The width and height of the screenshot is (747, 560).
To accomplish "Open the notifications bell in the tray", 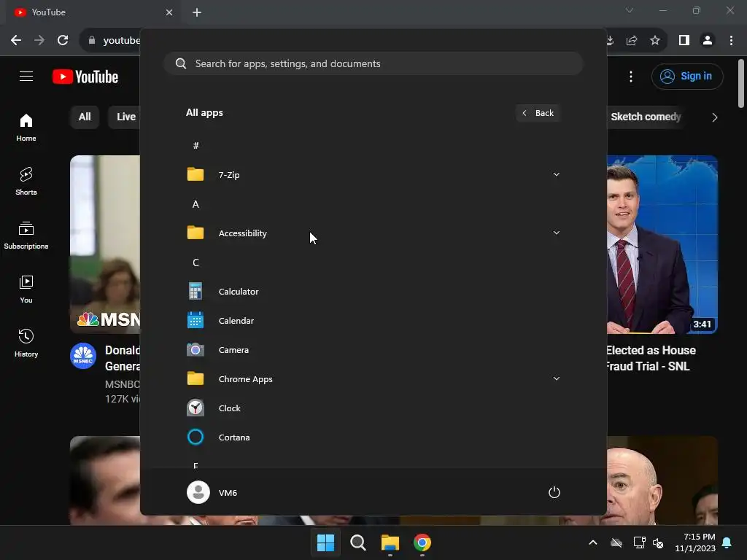I will 727,542.
